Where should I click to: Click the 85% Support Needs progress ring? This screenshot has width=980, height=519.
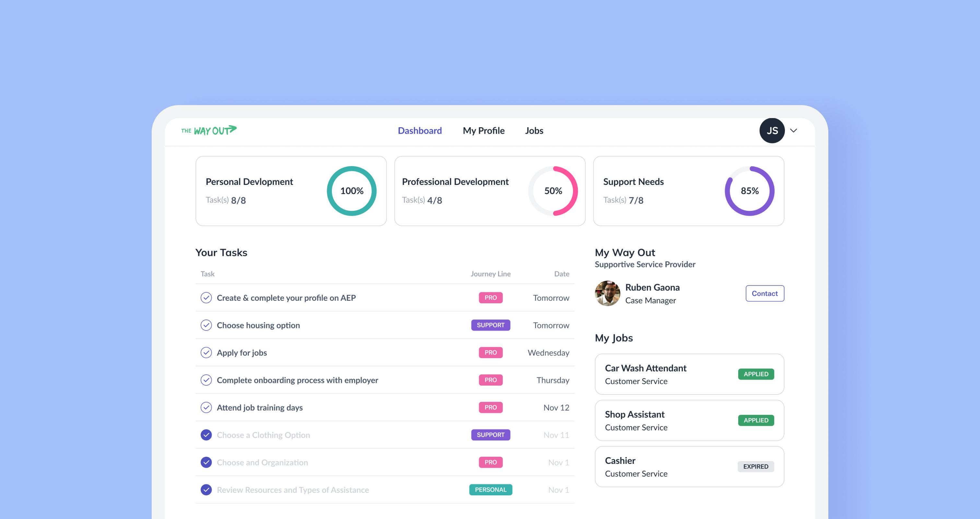750,191
